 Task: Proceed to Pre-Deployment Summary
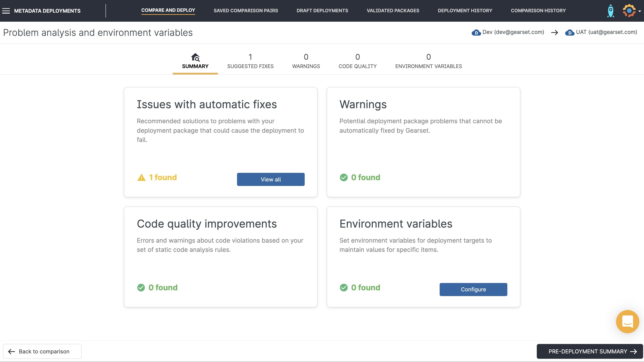point(590,351)
